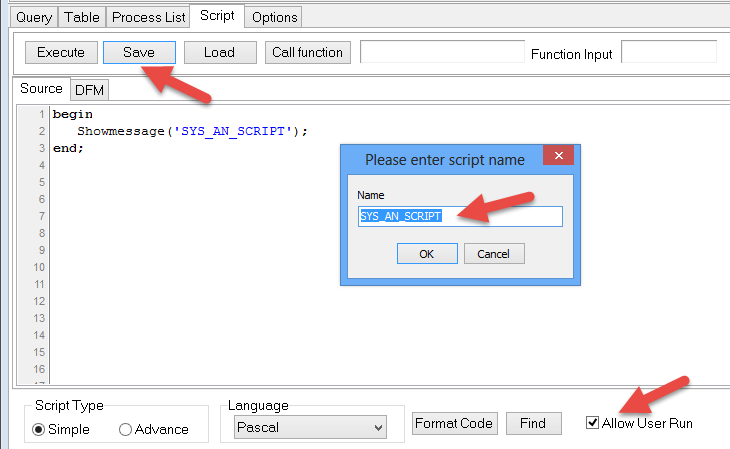Select the Options tab
The height and width of the screenshot is (449, 730).
pyautogui.click(x=273, y=17)
